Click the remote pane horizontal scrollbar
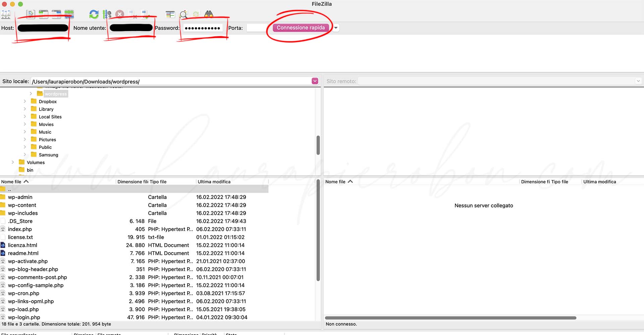644x335 pixels. point(450,318)
